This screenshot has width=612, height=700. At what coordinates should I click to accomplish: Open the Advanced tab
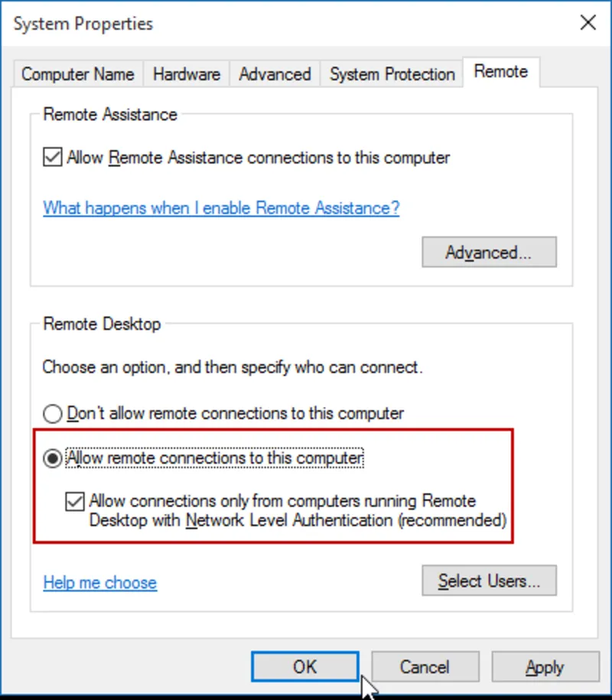[274, 74]
